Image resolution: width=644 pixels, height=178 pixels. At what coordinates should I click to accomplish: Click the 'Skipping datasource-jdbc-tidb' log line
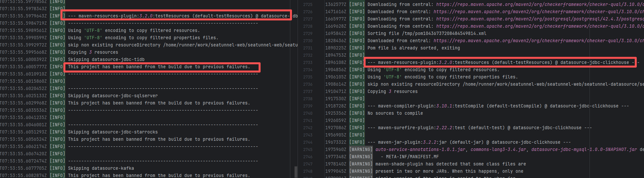click(x=106, y=60)
